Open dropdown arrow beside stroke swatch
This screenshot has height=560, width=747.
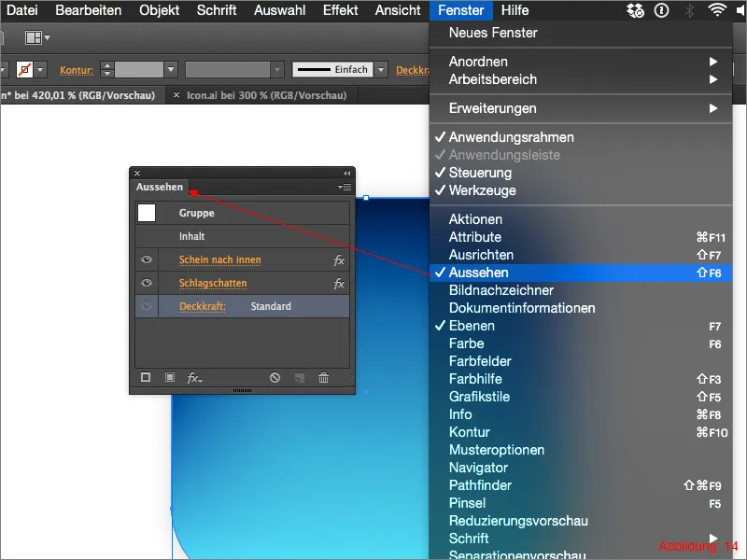[x=40, y=69]
